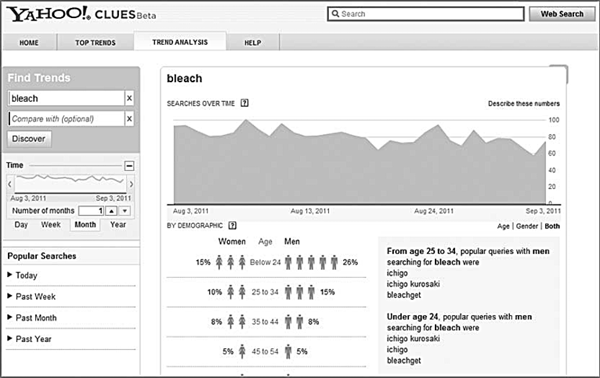Screen dimensions: 600x378
Task: Select the Year time range
Action: click(x=118, y=225)
